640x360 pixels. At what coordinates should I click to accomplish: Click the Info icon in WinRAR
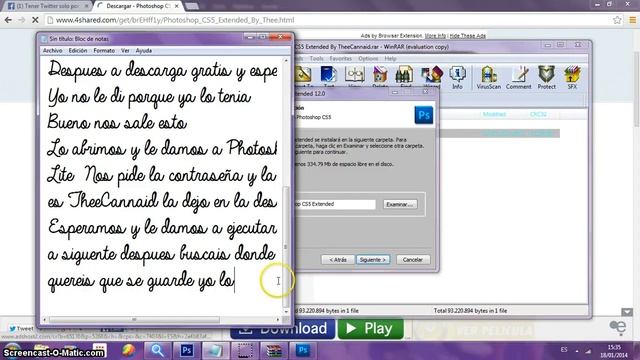pos(458,78)
